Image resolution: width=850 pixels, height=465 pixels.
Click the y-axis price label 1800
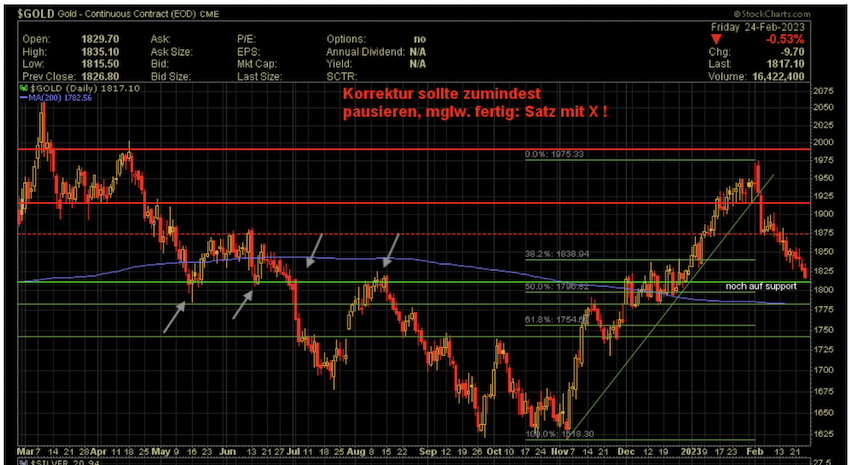(x=823, y=290)
